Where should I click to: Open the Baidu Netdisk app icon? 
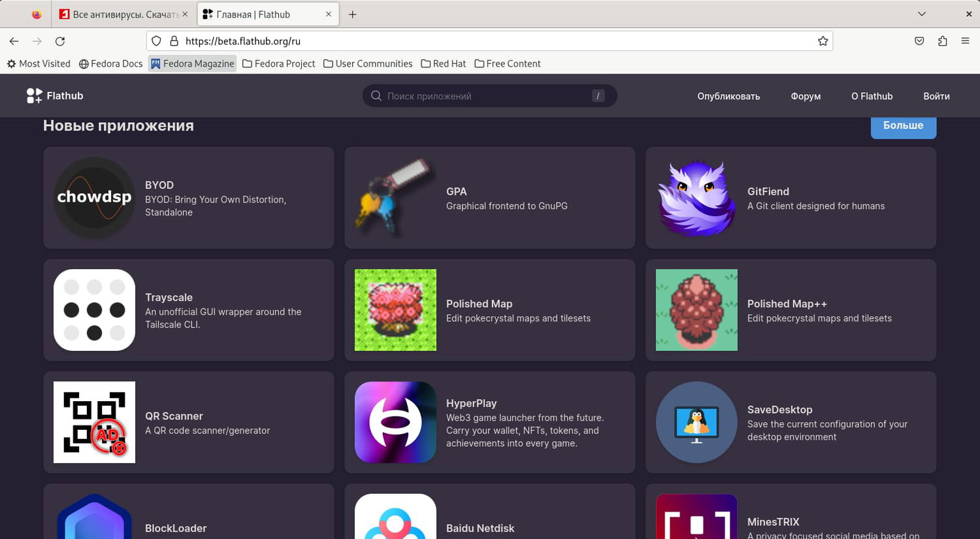[395, 516]
